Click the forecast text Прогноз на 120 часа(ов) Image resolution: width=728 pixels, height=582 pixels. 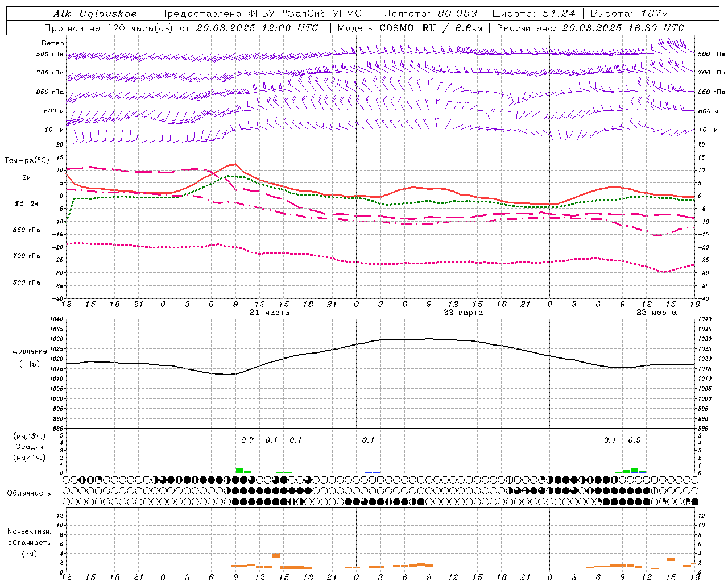click(109, 28)
